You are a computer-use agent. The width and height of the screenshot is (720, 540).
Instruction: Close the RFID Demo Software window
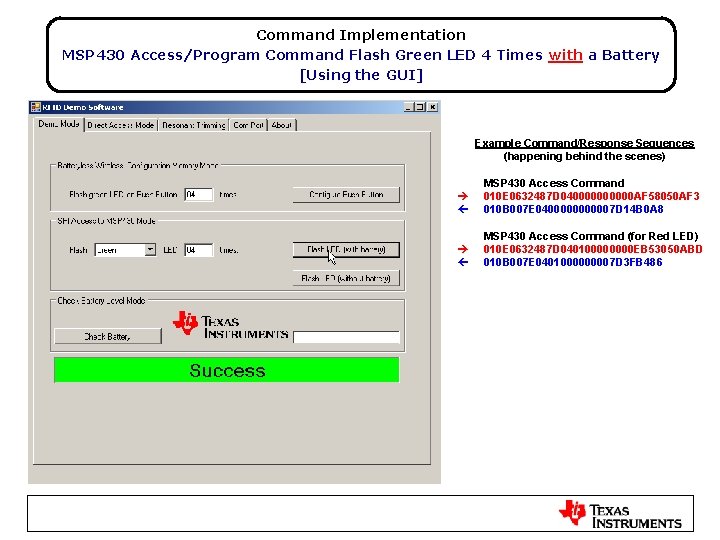click(x=433, y=107)
